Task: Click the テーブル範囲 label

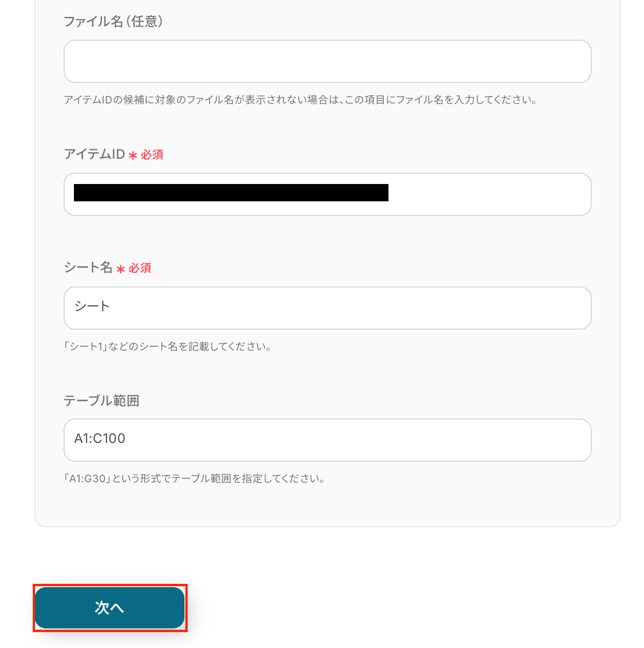Action: tap(102, 401)
